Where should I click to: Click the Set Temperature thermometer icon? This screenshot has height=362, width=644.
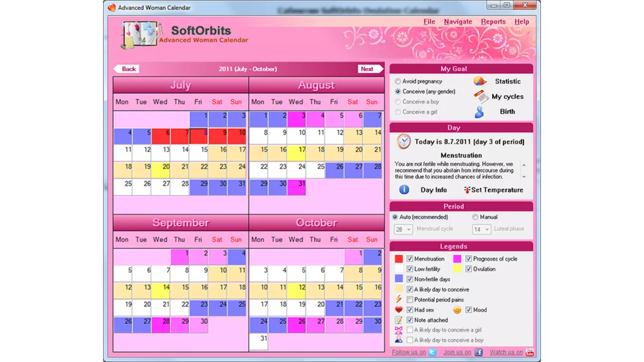click(x=467, y=190)
